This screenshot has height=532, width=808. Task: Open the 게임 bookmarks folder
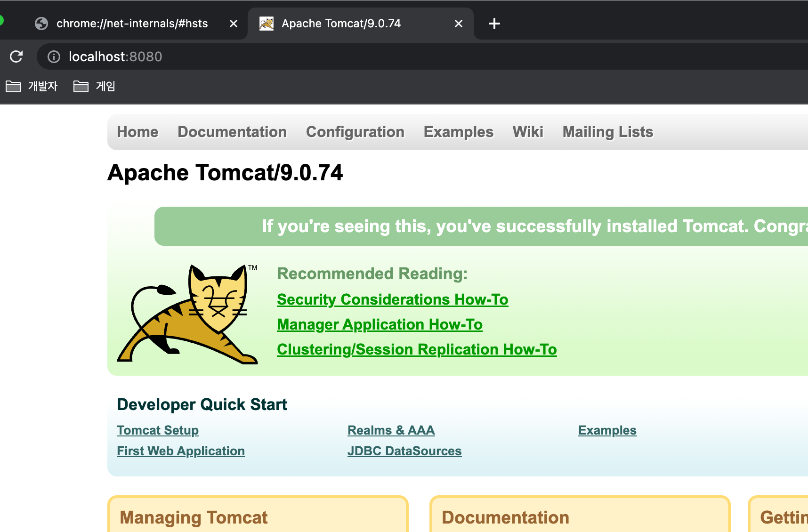pos(94,86)
